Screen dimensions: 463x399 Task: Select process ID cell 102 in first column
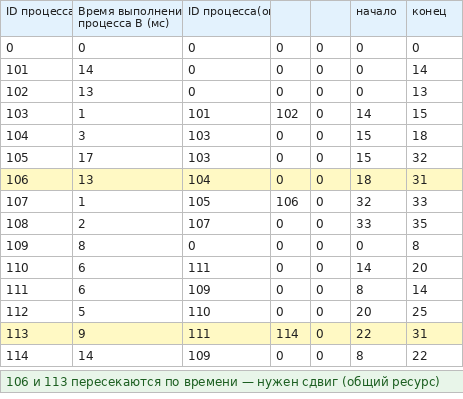click(x=36, y=92)
